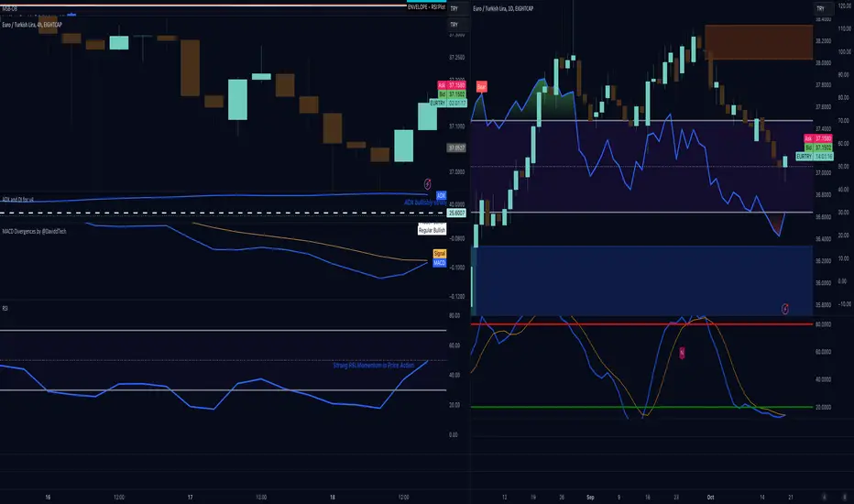
Task: Click the blue MACD line label
Action: [440, 263]
